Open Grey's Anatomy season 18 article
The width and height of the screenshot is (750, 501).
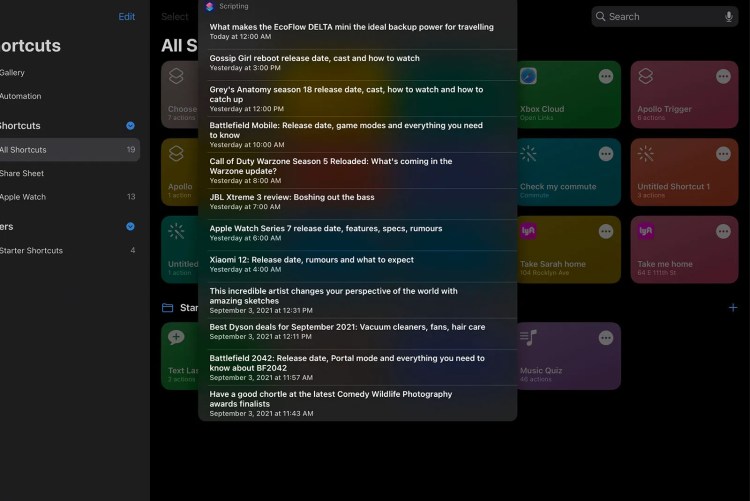pos(357,99)
